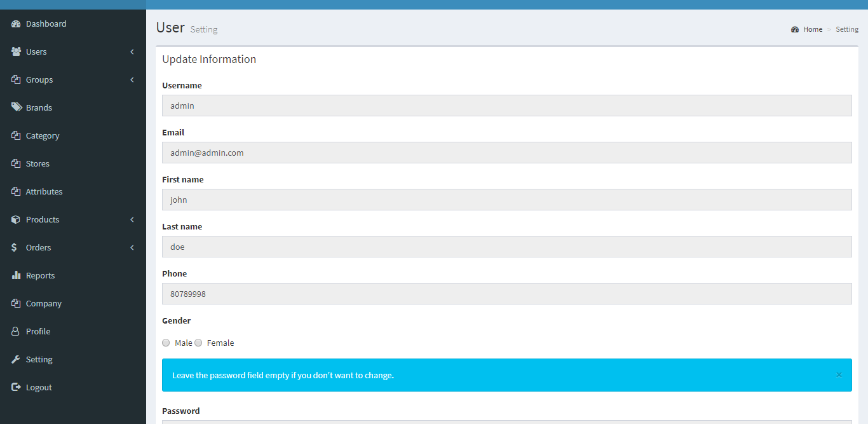868x424 pixels.
Task: Click the Orders dollar sign icon
Action: coord(14,247)
